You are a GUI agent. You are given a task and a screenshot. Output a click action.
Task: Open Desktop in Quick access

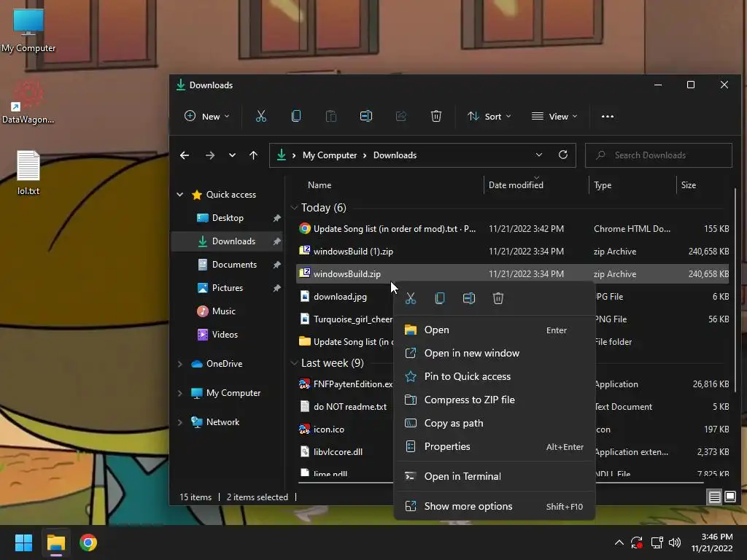coord(228,218)
